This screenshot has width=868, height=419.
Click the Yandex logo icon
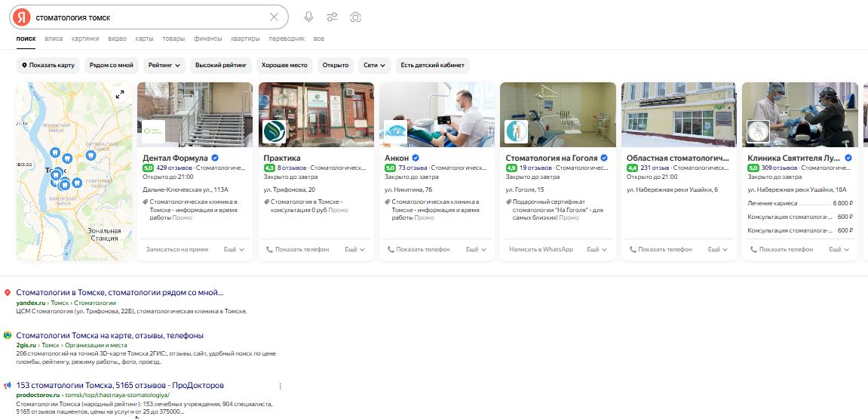coord(22,17)
